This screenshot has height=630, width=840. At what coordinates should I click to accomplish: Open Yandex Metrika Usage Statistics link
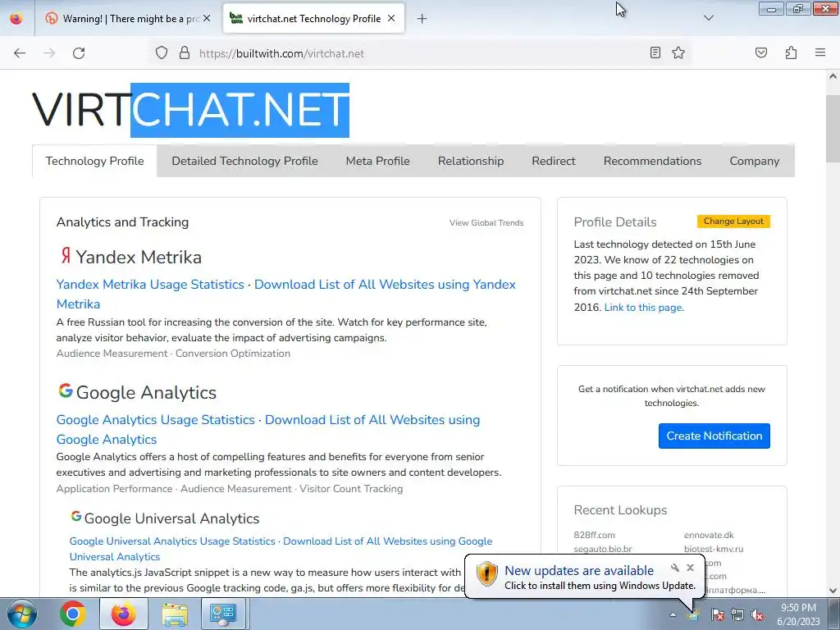150,284
